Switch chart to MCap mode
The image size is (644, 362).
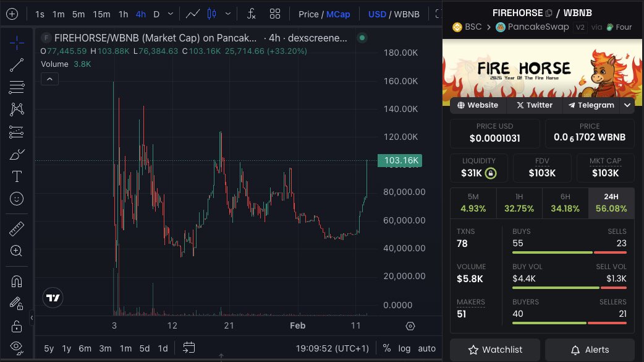pos(338,14)
